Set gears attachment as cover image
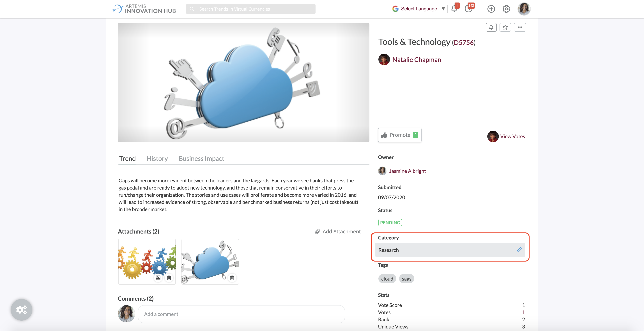The height and width of the screenshot is (331, 644). click(x=158, y=278)
